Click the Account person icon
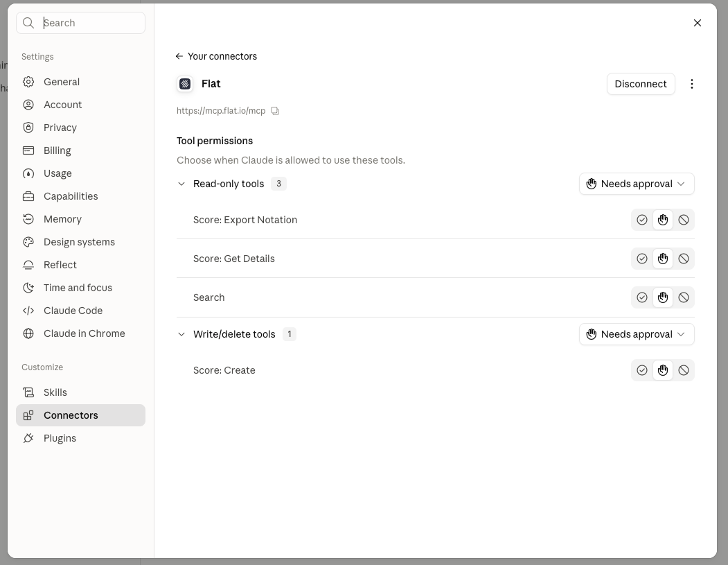 [28, 105]
